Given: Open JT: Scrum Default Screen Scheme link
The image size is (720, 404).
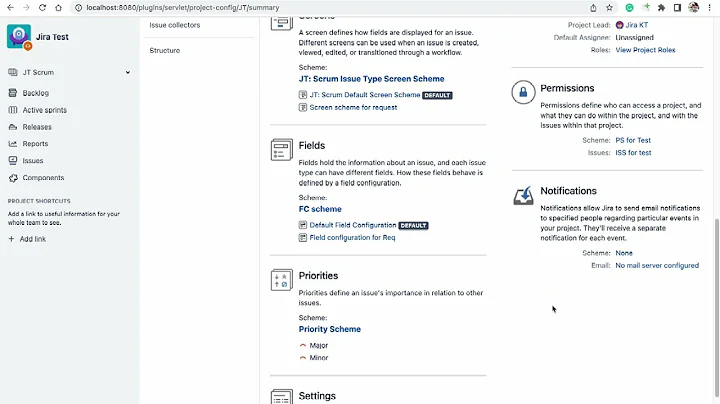Looking at the screenshot, I should [365, 95].
